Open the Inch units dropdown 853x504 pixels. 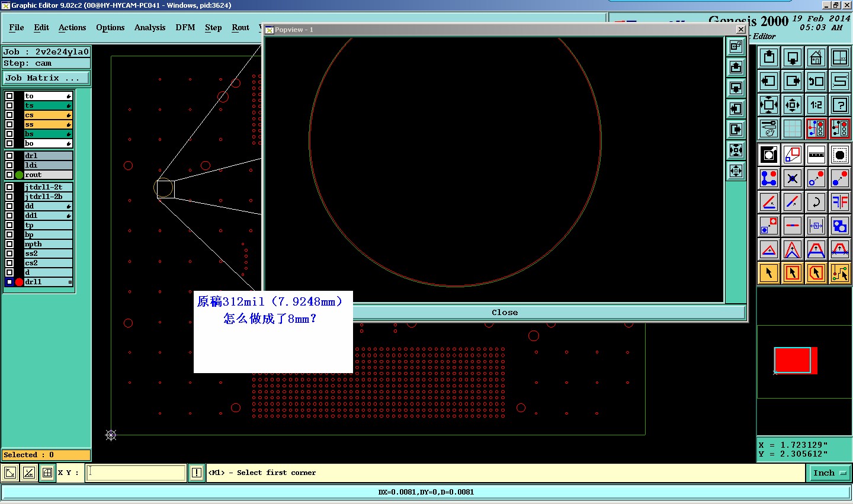pyautogui.click(x=829, y=473)
